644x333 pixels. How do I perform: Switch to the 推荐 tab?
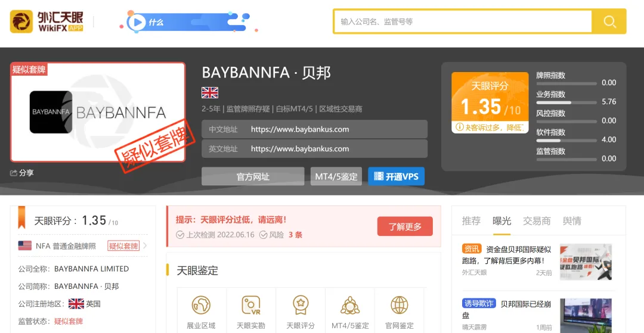pos(471,220)
